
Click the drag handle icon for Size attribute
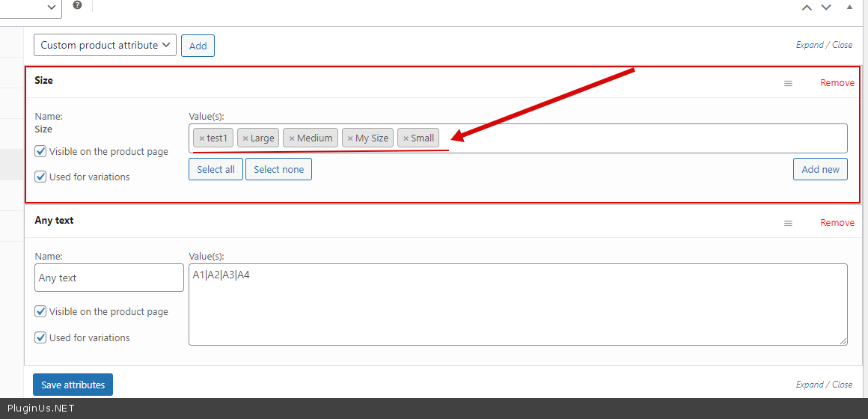[788, 83]
